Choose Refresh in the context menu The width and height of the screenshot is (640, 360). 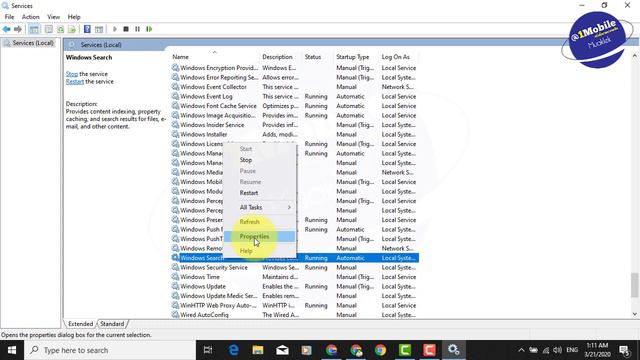point(260,222)
